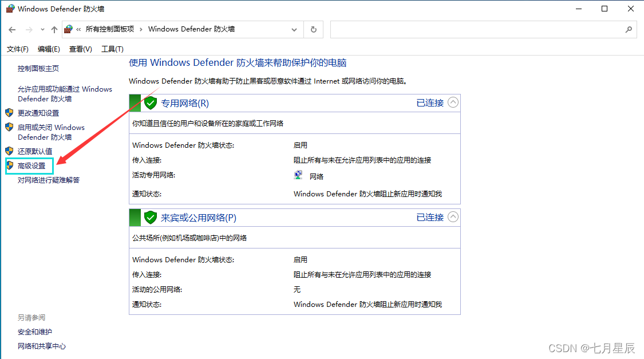The height and width of the screenshot is (359, 644).
Task: Maximize the firewall window
Action: click(x=605, y=9)
